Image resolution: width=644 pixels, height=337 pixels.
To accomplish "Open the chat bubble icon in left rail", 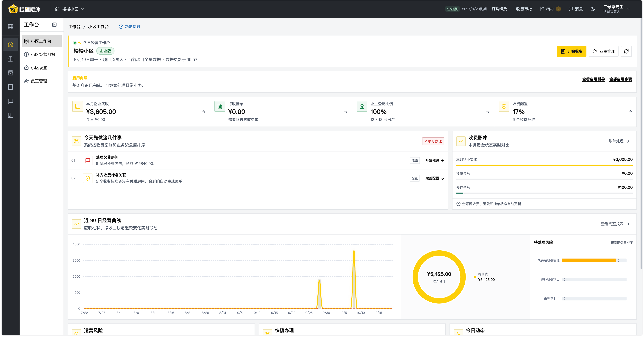I will [11, 101].
